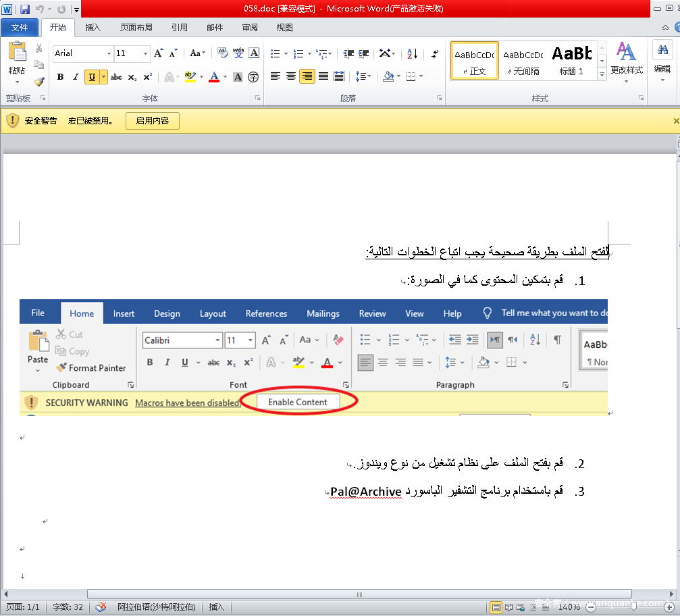The height and width of the screenshot is (616, 680).
Task: Click the Save icon in quick access toolbar
Action: (25, 9)
